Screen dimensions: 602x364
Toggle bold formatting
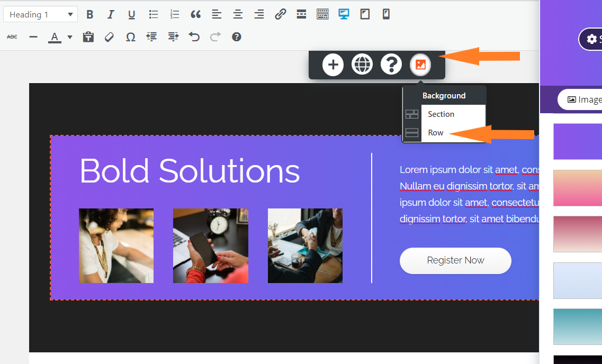pos(90,14)
